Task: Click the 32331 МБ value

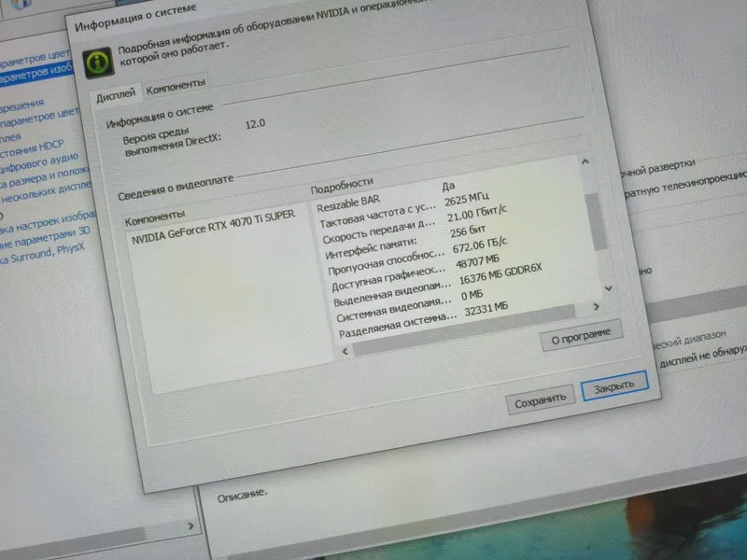Action: [486, 310]
